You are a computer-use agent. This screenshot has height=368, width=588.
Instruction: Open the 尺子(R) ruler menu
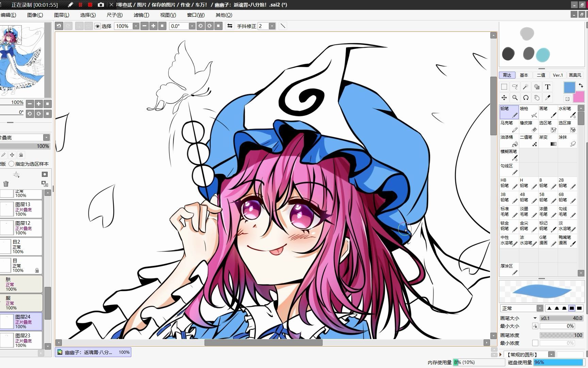pos(115,15)
